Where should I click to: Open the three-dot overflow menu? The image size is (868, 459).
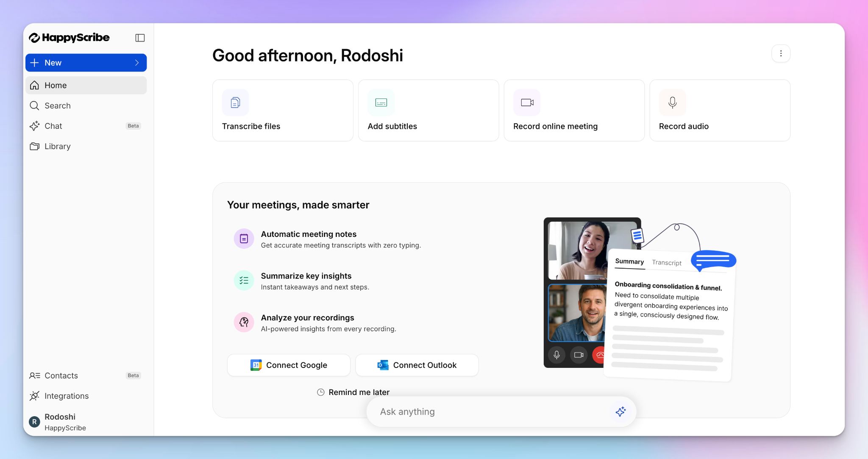point(781,53)
